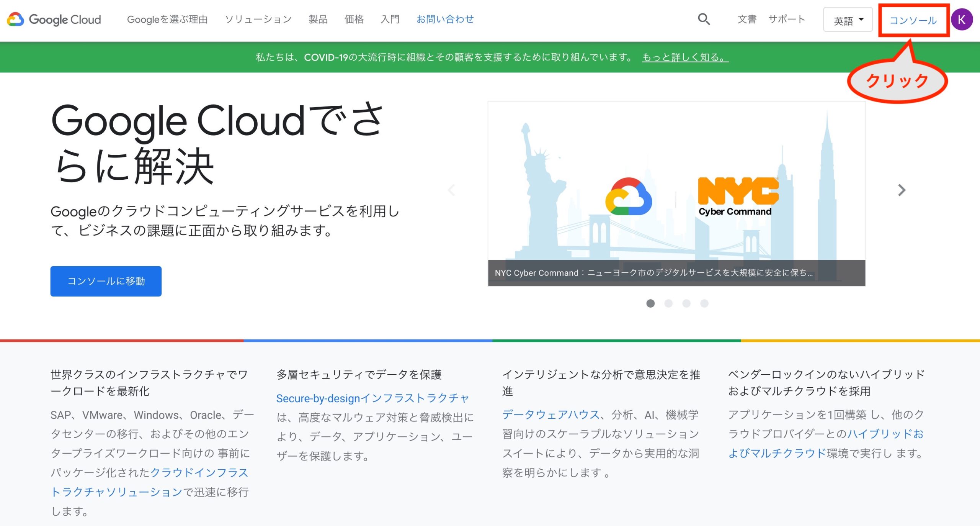Select the third carousel dot

tap(686, 303)
